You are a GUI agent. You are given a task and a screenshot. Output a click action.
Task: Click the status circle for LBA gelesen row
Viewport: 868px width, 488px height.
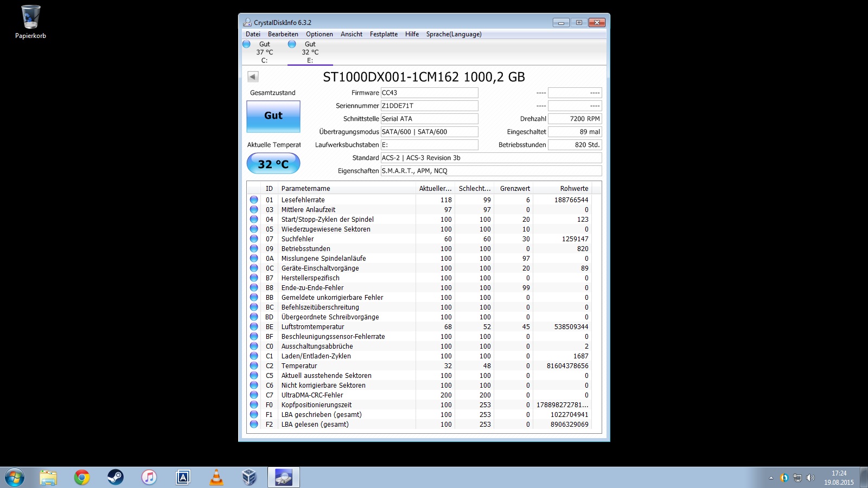click(x=254, y=424)
